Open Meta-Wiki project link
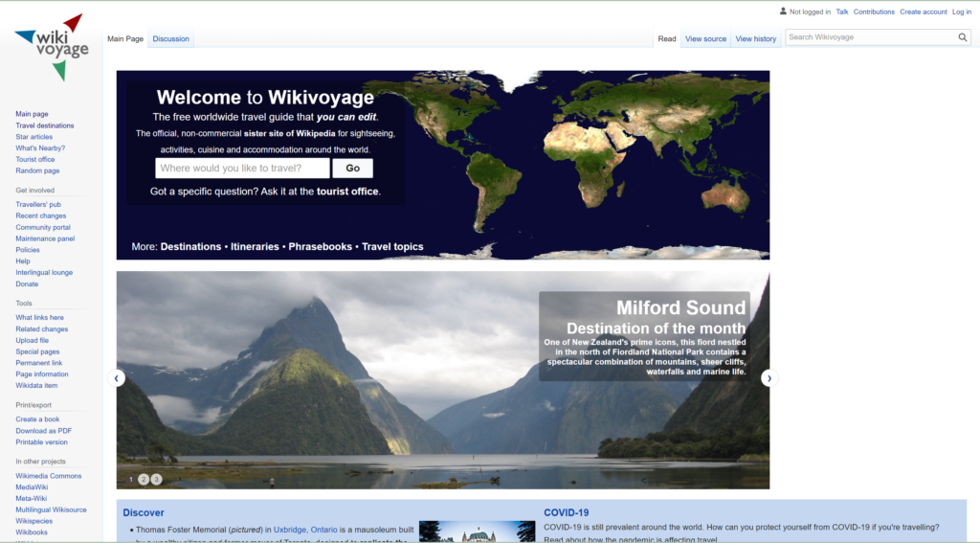980x543 pixels. [32, 499]
